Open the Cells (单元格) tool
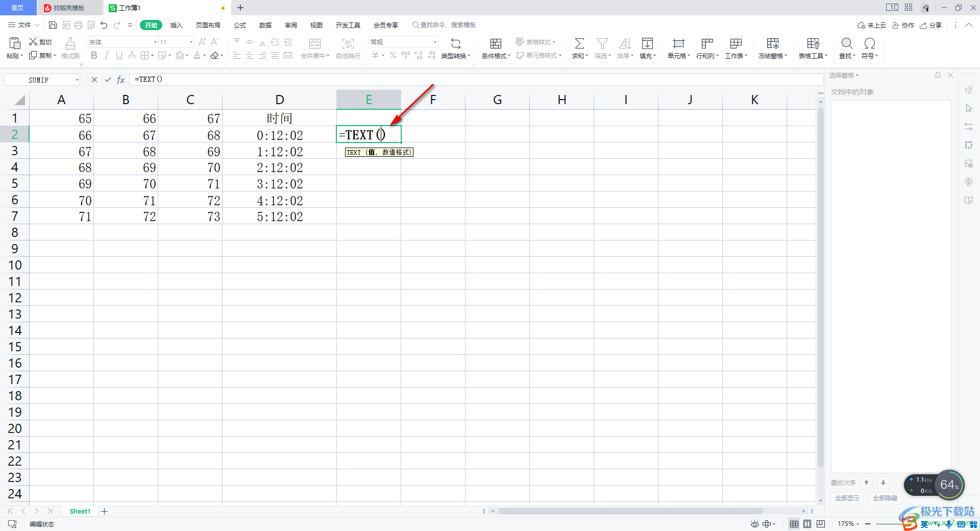The height and width of the screenshot is (531, 980). point(678,48)
